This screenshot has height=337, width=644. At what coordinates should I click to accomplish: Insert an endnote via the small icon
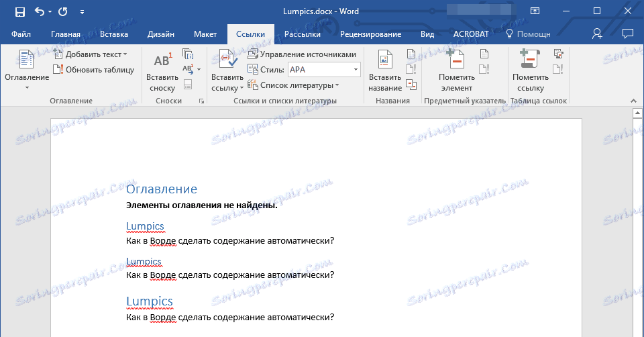point(188,54)
